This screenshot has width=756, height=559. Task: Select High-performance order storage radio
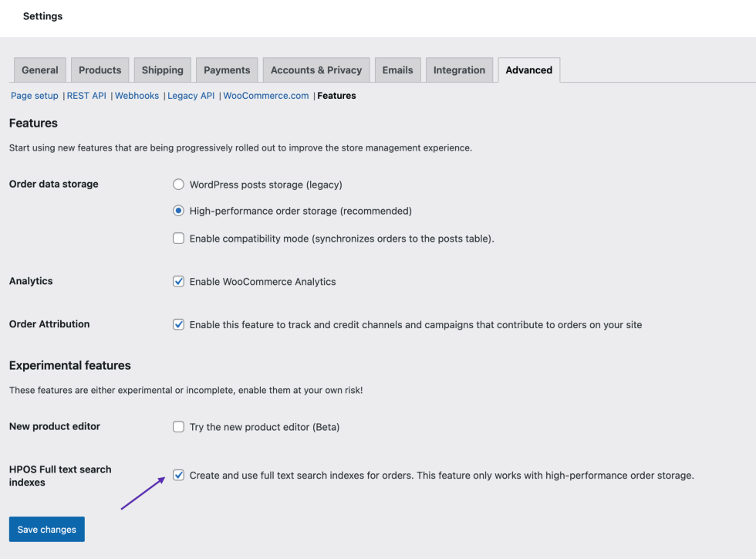click(179, 211)
